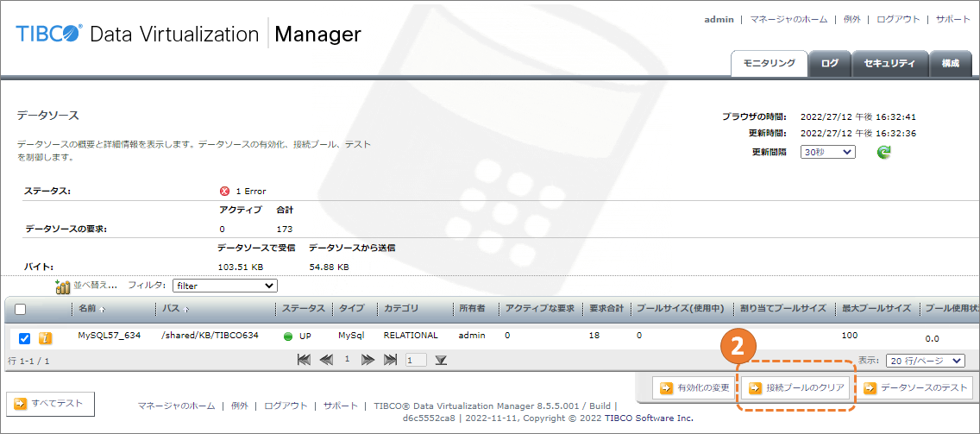Uncheck the MySQL57_634 row checkbox
Viewport: 980px width, 434px height.
[x=25, y=338]
